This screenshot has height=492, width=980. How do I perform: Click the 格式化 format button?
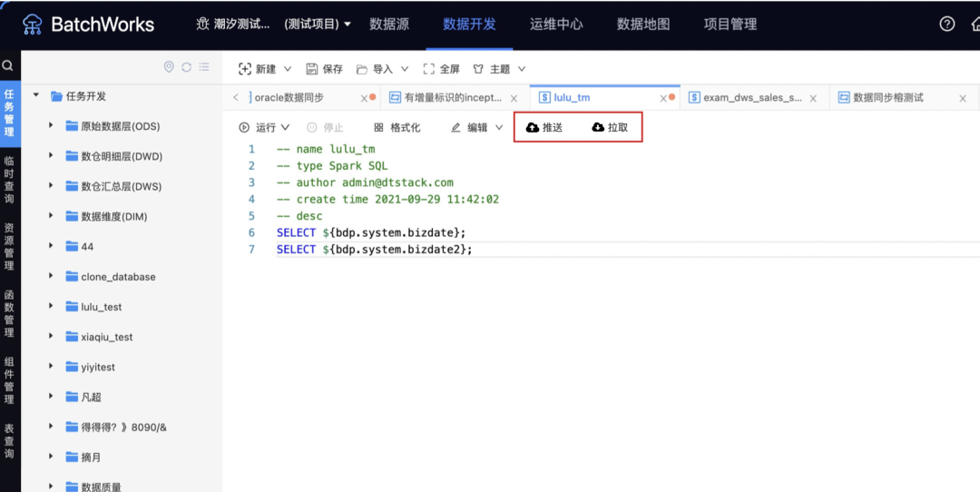(x=397, y=128)
